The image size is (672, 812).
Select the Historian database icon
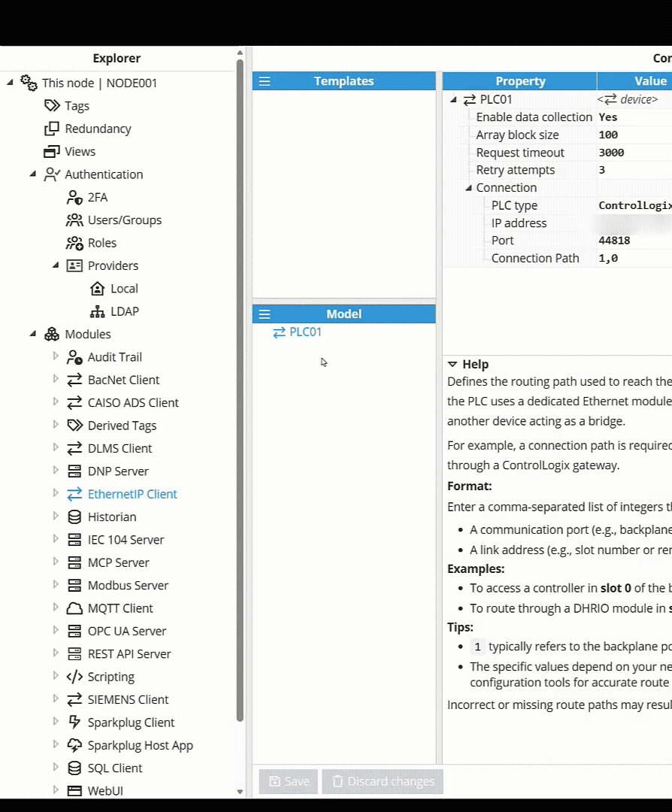click(x=74, y=517)
